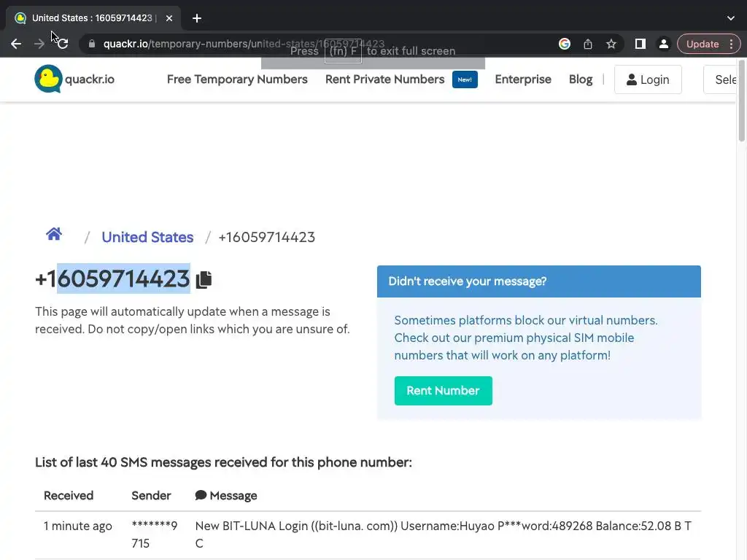The width and height of the screenshot is (747, 560).
Task: Click the browser forward arrow
Action: click(39, 44)
